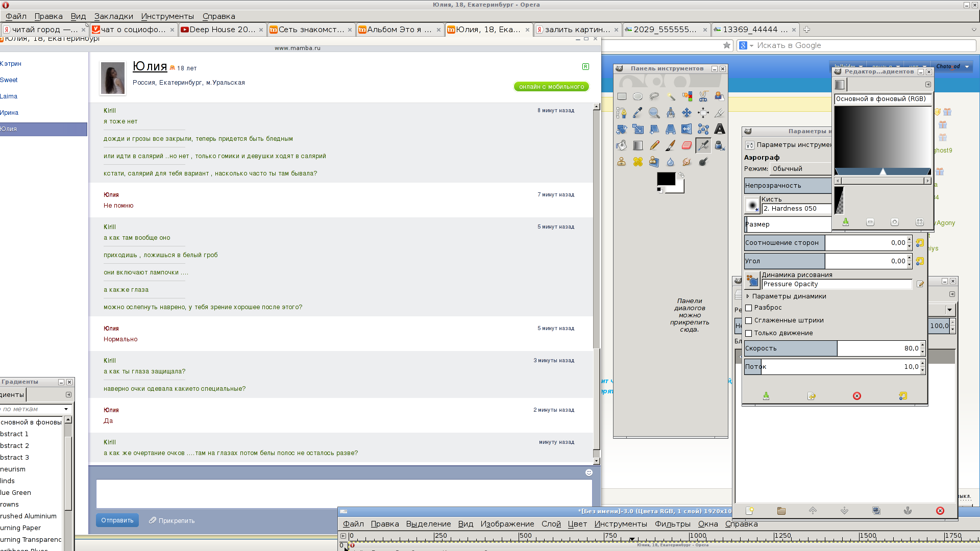Select the Text tool
Image resolution: width=980 pixels, height=551 pixels.
pyautogui.click(x=720, y=129)
